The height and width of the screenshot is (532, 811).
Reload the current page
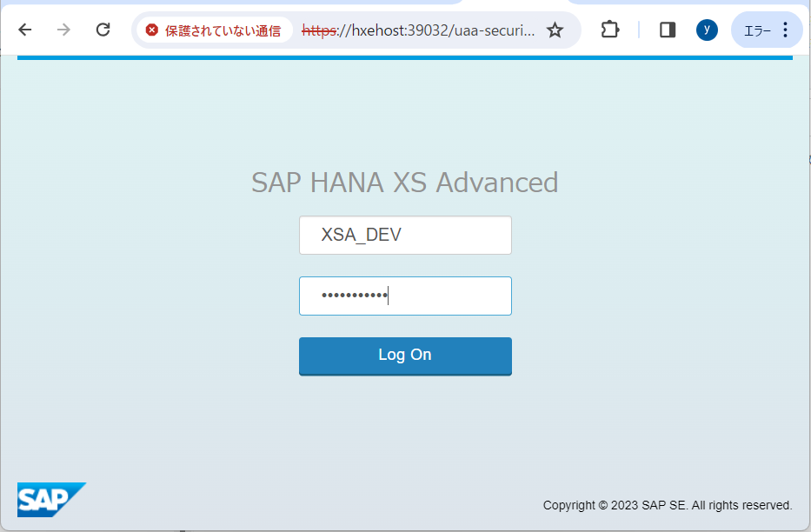click(103, 30)
